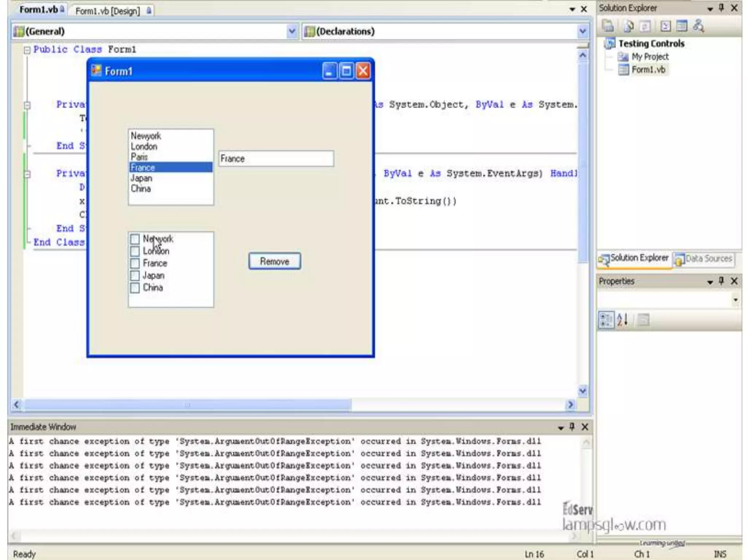Click code editor vertical scrollbar up arrow

pyautogui.click(x=582, y=55)
